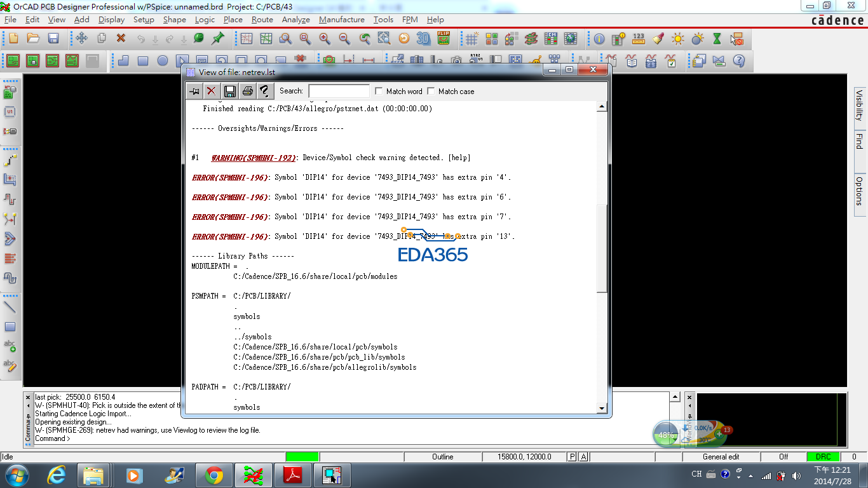Screen dimensions: 868x488
Task: Click the Dehighlight brush icon
Action: (658, 38)
